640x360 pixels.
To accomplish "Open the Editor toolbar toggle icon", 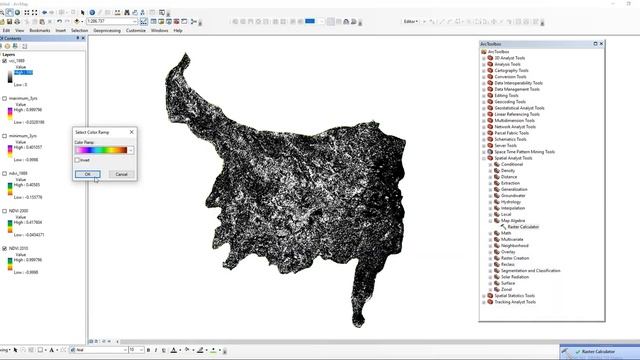I will [x=144, y=21].
